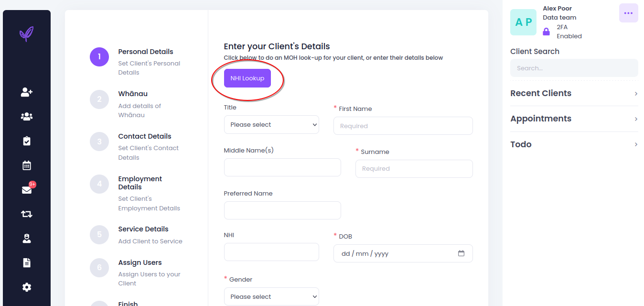
Task: Open the calendar icon in sidebar
Action: tap(27, 165)
